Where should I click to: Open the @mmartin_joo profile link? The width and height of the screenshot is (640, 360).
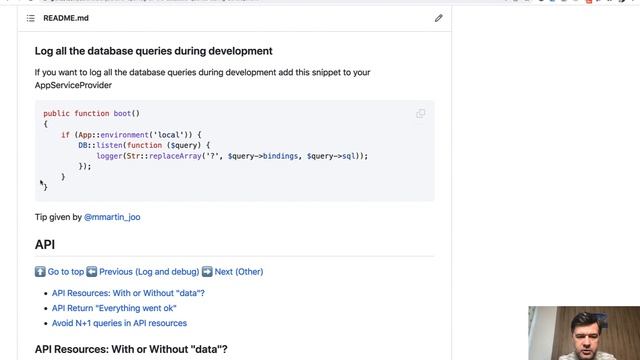[x=112, y=217]
